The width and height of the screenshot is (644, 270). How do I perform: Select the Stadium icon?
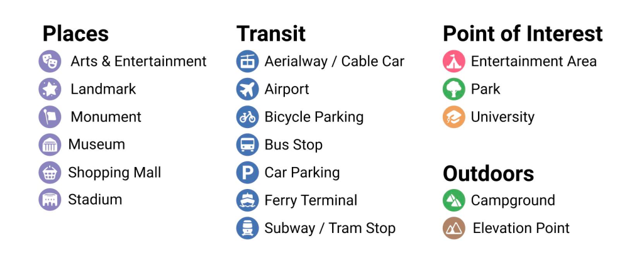pos(50,200)
